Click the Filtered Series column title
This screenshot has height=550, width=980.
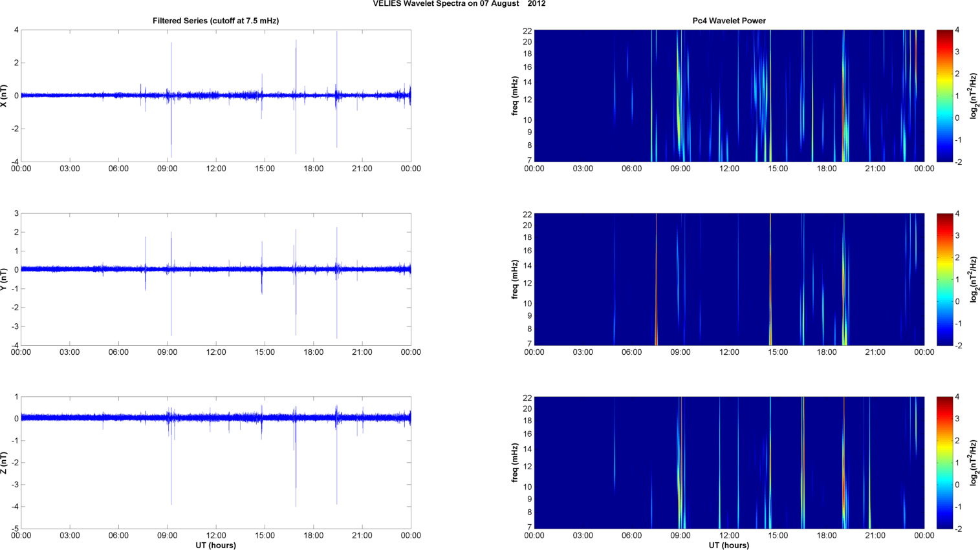point(215,21)
